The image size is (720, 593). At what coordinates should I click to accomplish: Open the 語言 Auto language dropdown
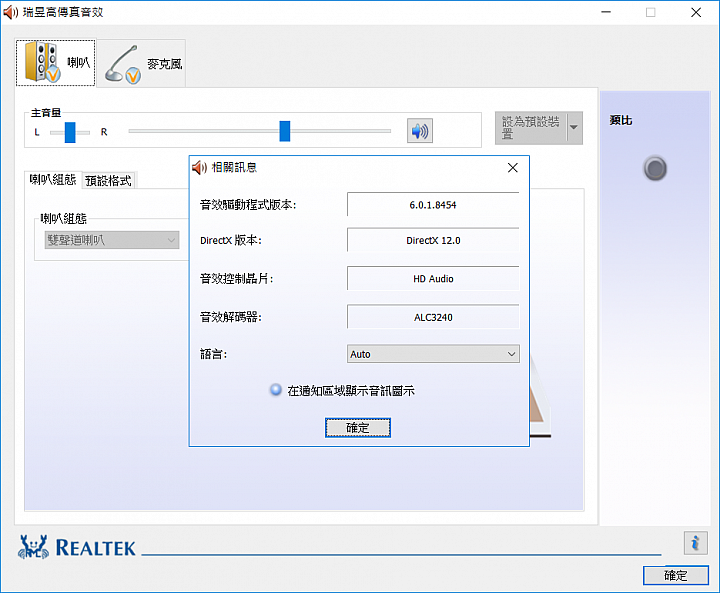coord(433,354)
